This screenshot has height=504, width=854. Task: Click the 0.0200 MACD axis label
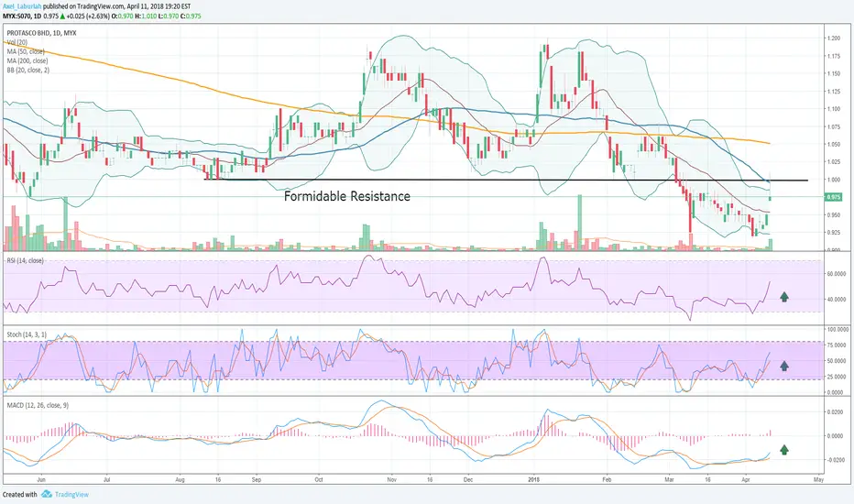[837, 412]
